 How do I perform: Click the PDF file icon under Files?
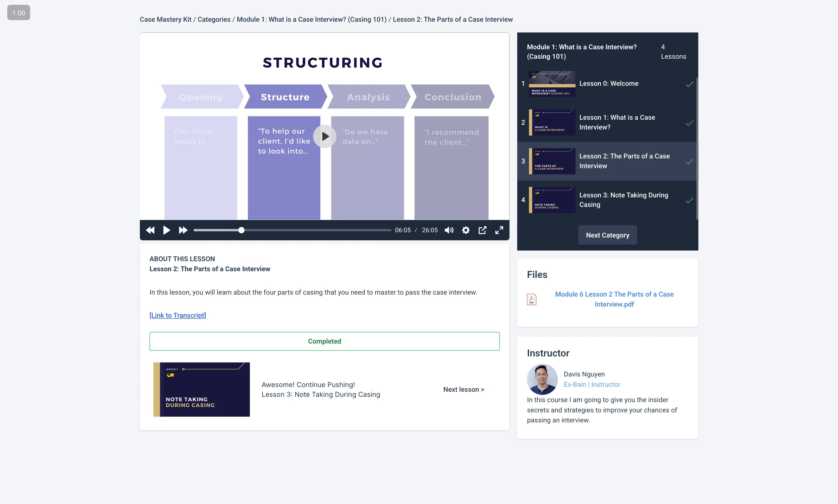click(x=532, y=300)
